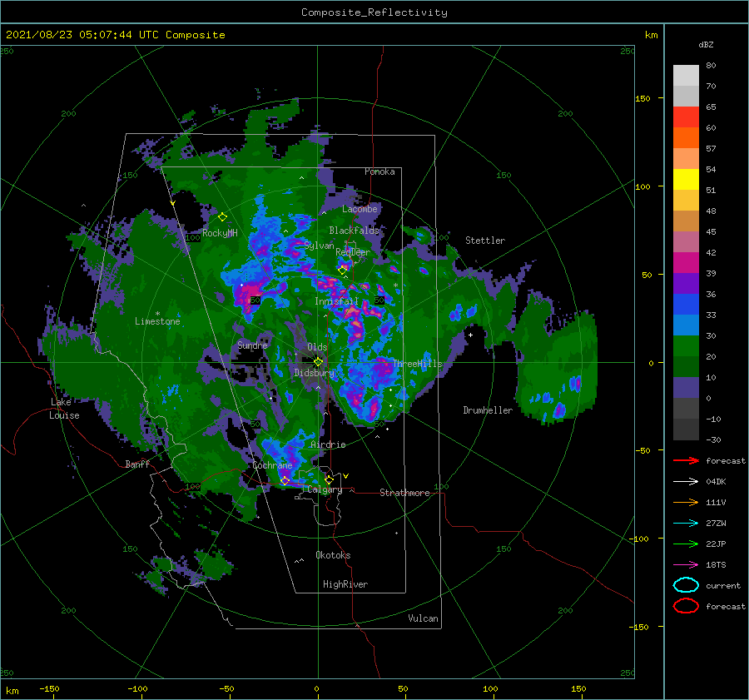Select the red 60-65 dBZ color band
749x700 pixels.
pos(686,117)
